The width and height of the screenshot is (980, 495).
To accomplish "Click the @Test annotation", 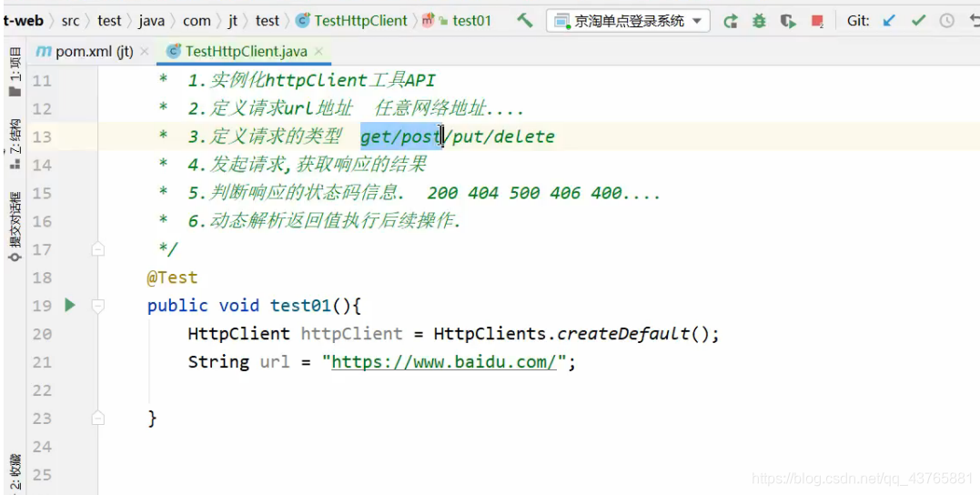I will pyautogui.click(x=172, y=277).
